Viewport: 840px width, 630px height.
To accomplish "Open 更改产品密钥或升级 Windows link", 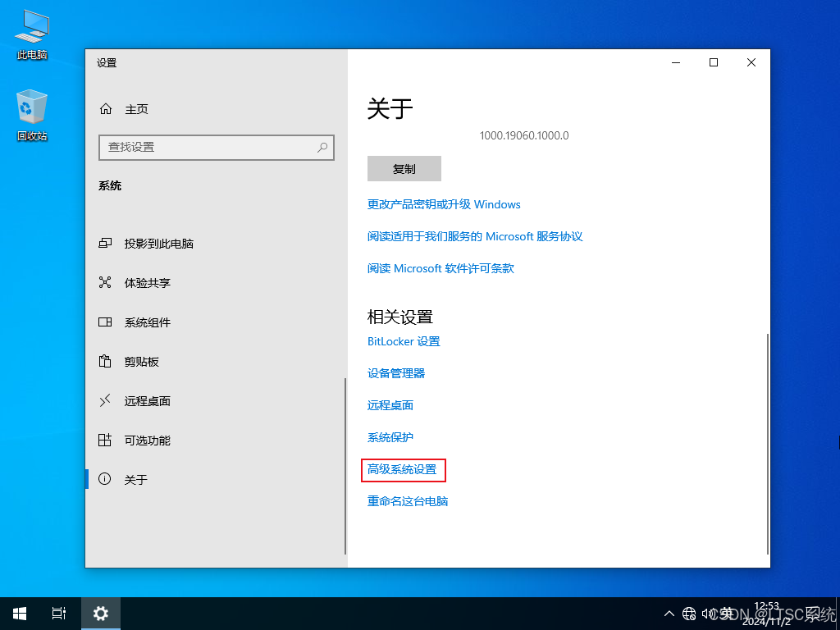I will click(444, 204).
